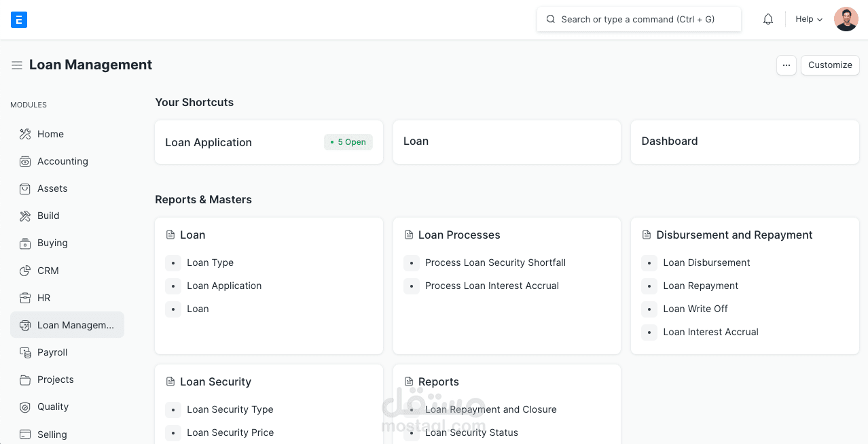The width and height of the screenshot is (868, 444).
Task: Click the ERPNext logo
Action: 19,19
